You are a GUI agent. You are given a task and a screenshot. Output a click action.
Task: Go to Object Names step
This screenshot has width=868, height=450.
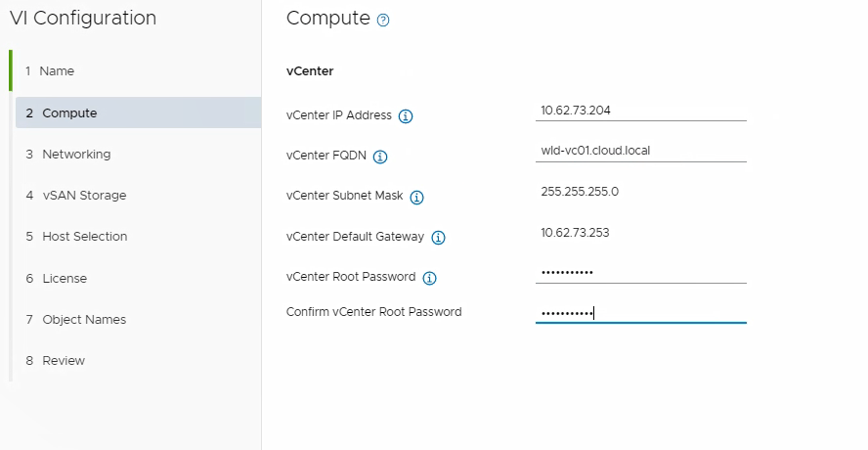click(83, 320)
